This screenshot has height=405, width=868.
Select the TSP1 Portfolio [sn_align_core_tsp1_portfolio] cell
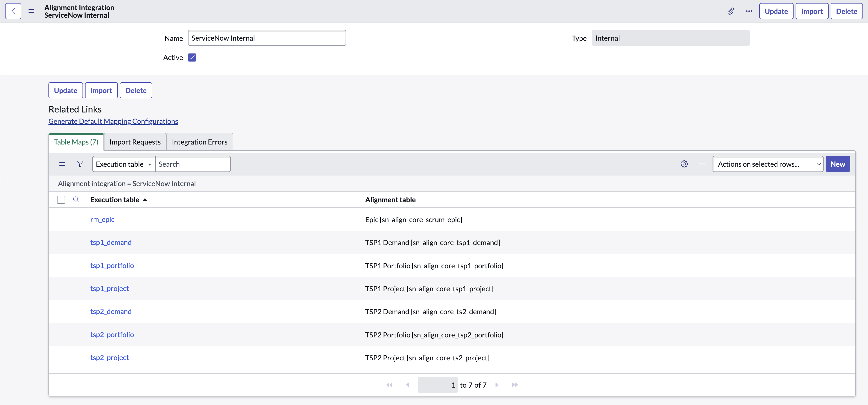[x=434, y=266]
